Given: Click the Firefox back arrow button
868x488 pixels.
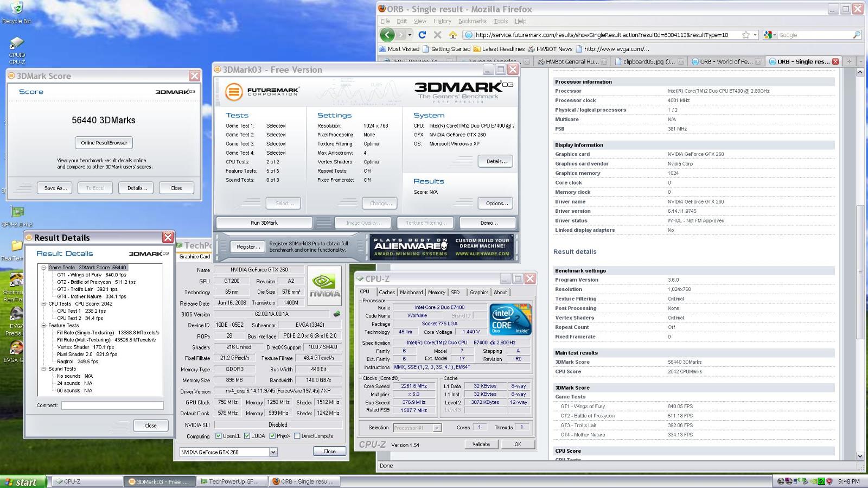Looking at the screenshot, I should pyautogui.click(x=387, y=35).
